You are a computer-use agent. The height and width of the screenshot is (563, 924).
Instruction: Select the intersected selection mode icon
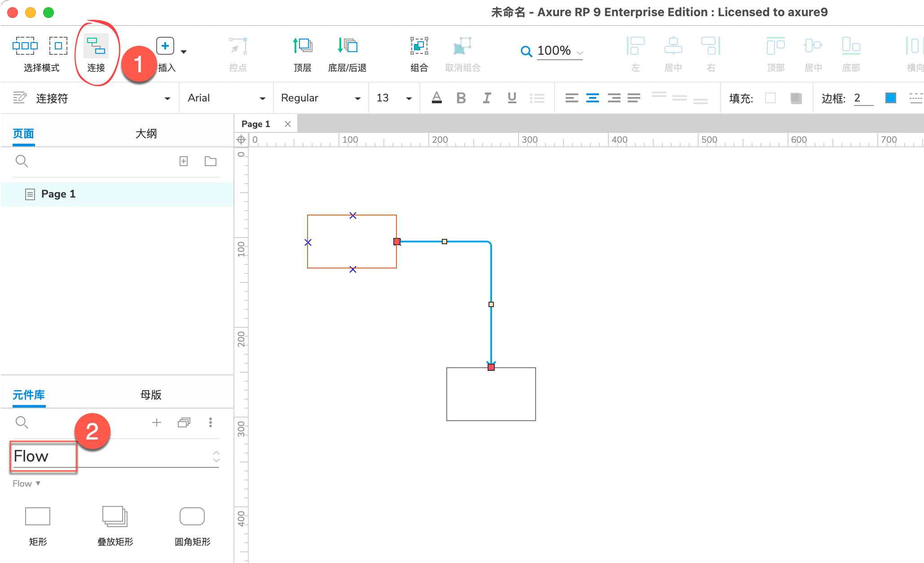pos(25,46)
